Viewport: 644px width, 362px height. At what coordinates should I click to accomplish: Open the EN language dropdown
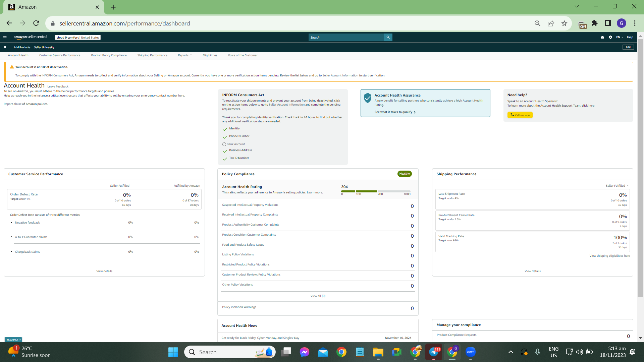coord(620,37)
